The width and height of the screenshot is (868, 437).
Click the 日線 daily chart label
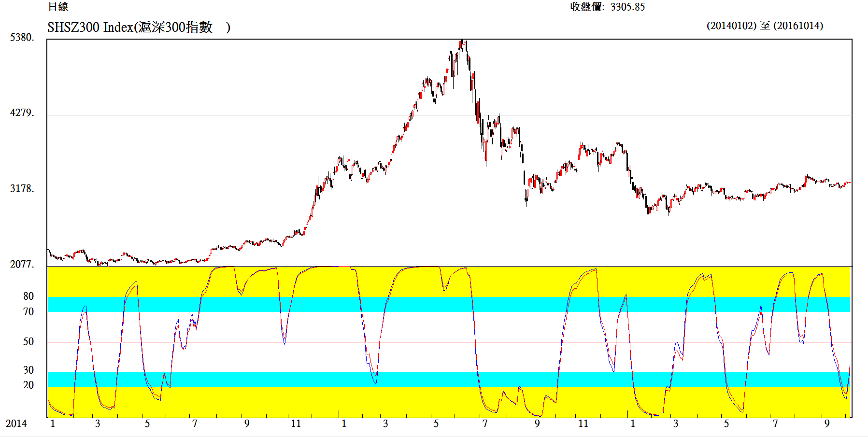coord(58,7)
